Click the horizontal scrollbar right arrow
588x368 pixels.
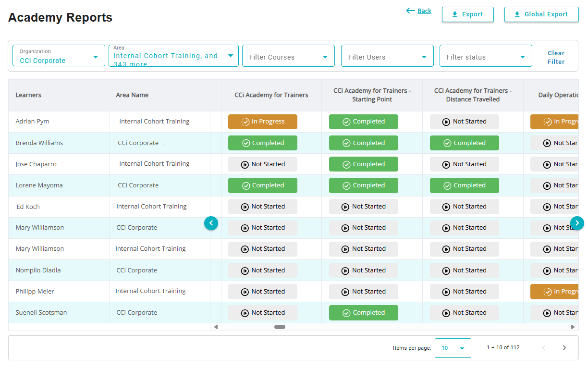click(x=573, y=327)
